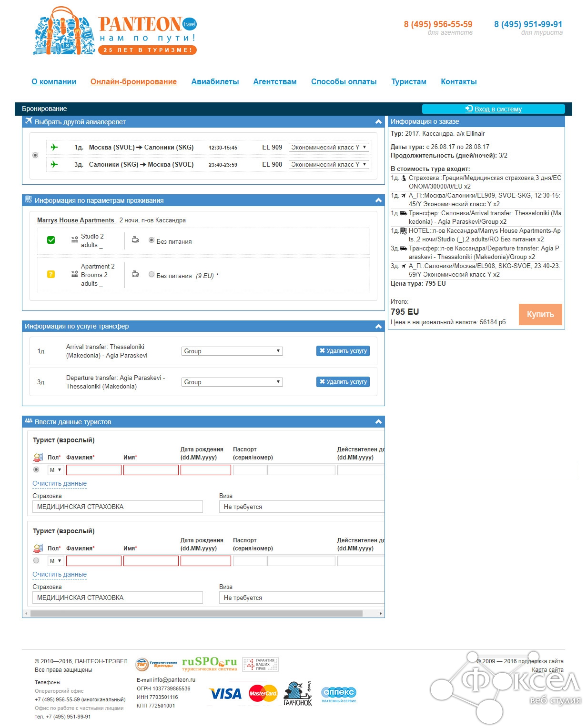Open gender dropdown for first tourist

click(56, 470)
